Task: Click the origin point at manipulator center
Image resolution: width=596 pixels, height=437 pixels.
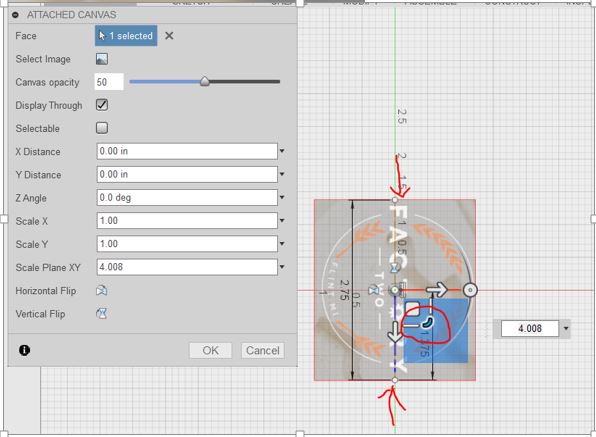Action: tap(395, 290)
